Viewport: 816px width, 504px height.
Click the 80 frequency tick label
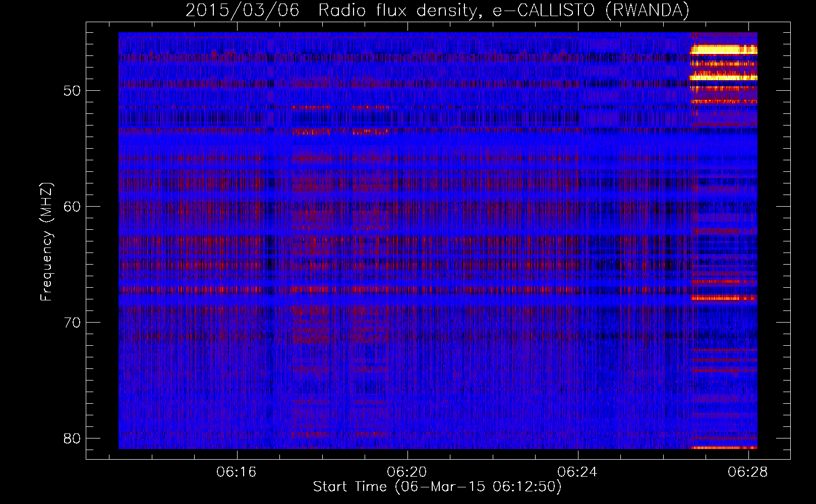point(72,439)
